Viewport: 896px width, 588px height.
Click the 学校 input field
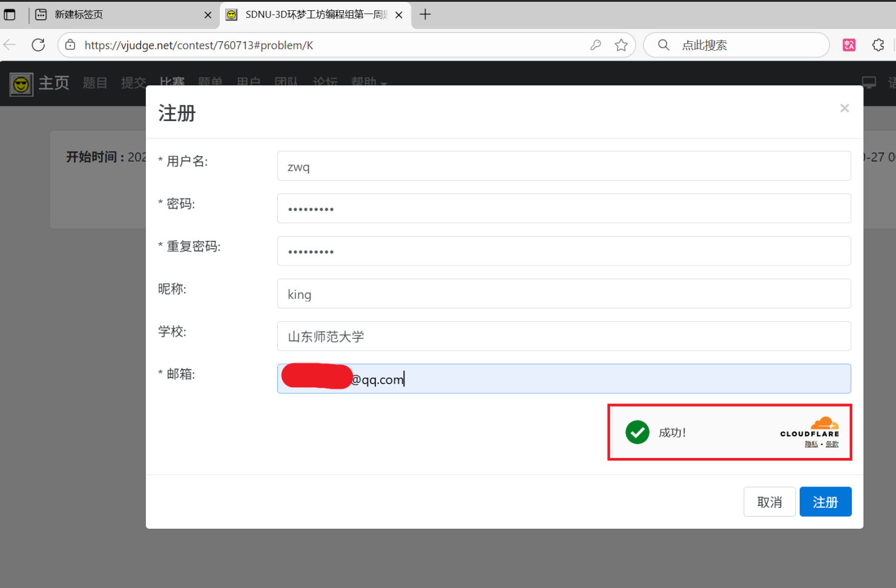tap(564, 336)
